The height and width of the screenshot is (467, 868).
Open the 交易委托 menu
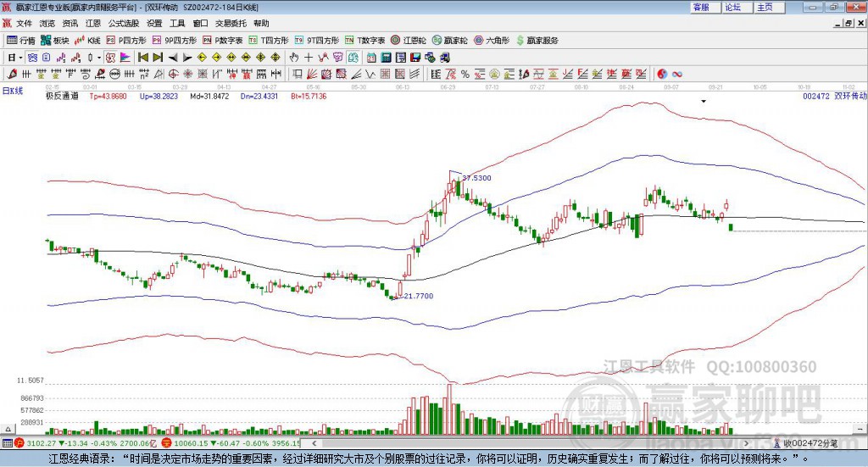(x=231, y=23)
